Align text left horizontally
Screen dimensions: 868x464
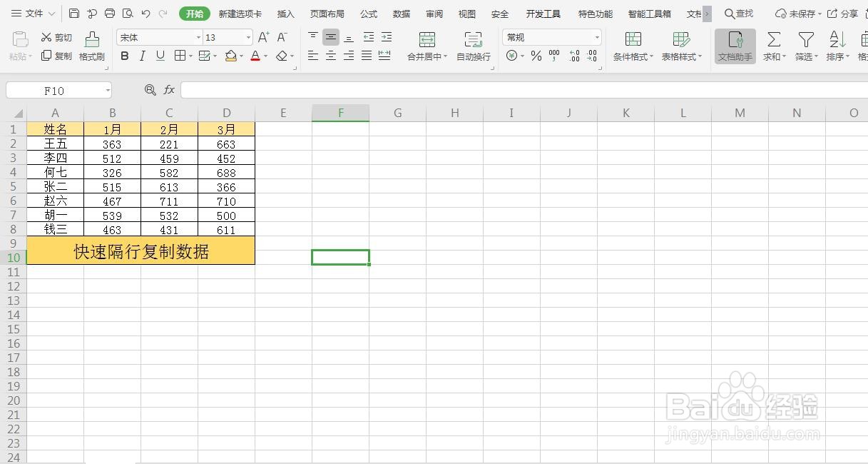pos(313,56)
